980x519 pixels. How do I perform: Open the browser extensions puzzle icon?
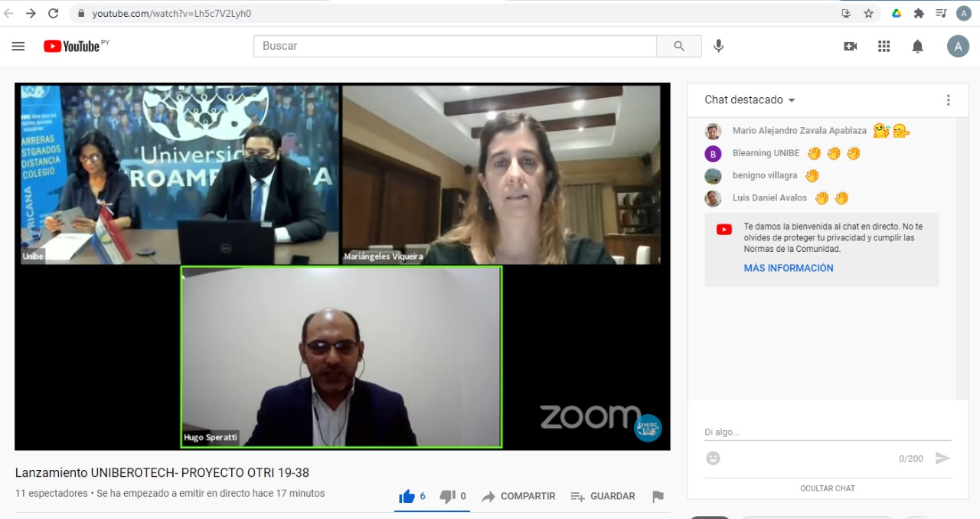(919, 13)
